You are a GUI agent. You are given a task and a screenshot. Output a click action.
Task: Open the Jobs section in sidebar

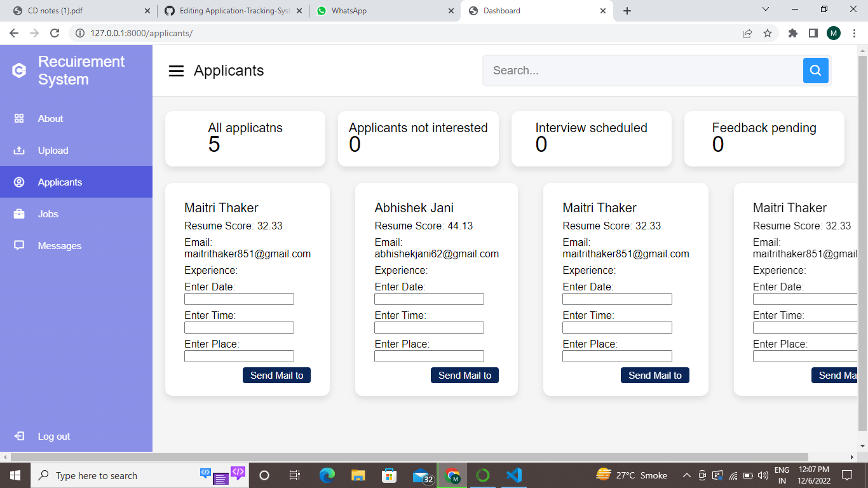(20, 213)
